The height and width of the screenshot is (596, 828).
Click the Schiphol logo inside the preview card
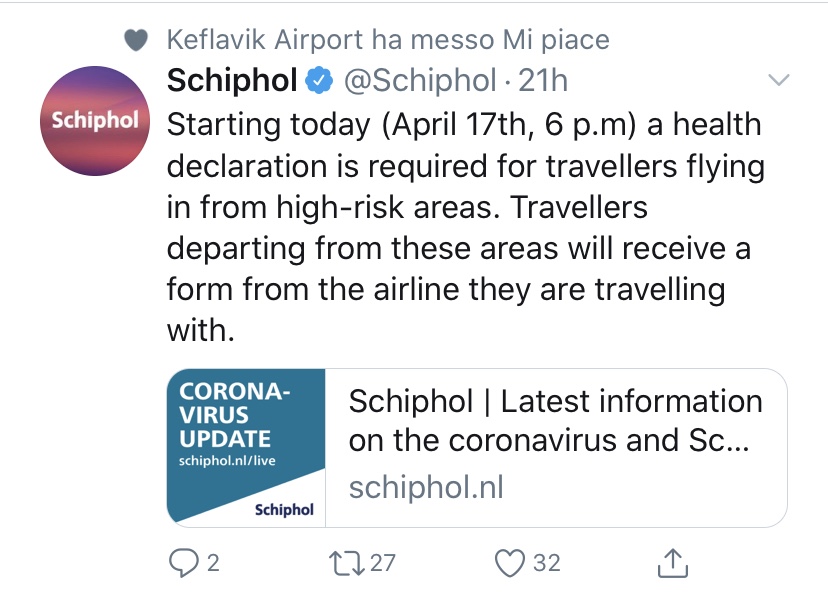[284, 510]
